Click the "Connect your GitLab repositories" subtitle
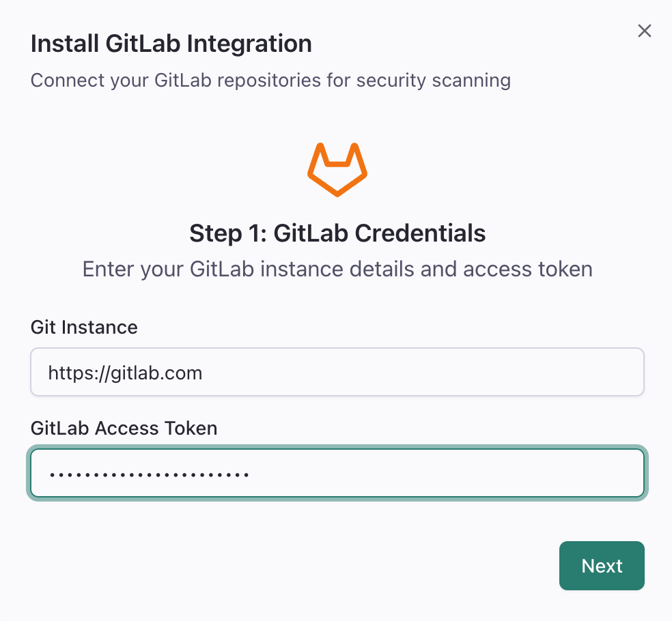This screenshot has height=621, width=672. (x=270, y=81)
